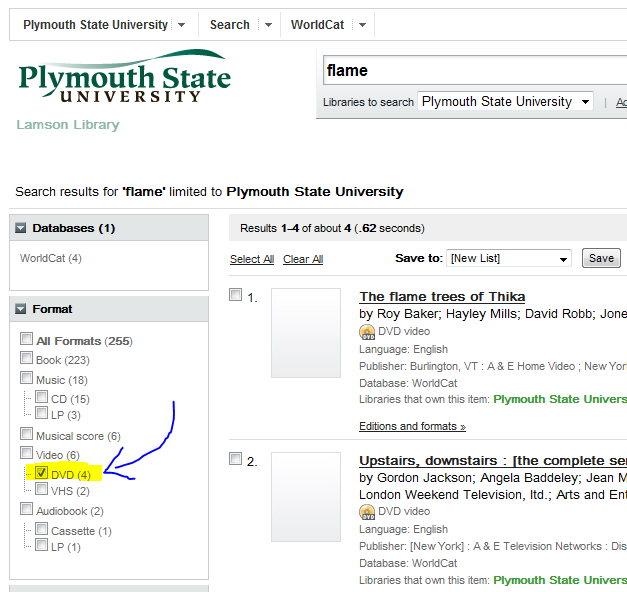Image resolution: width=627 pixels, height=592 pixels.
Task: Open the Libraries to search dropdown
Action: coord(505,102)
